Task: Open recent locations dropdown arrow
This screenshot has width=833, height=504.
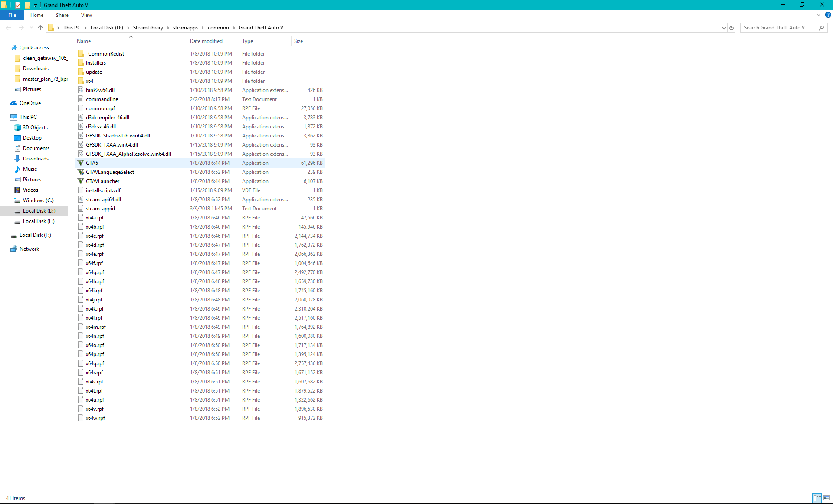Action: pyautogui.click(x=31, y=28)
